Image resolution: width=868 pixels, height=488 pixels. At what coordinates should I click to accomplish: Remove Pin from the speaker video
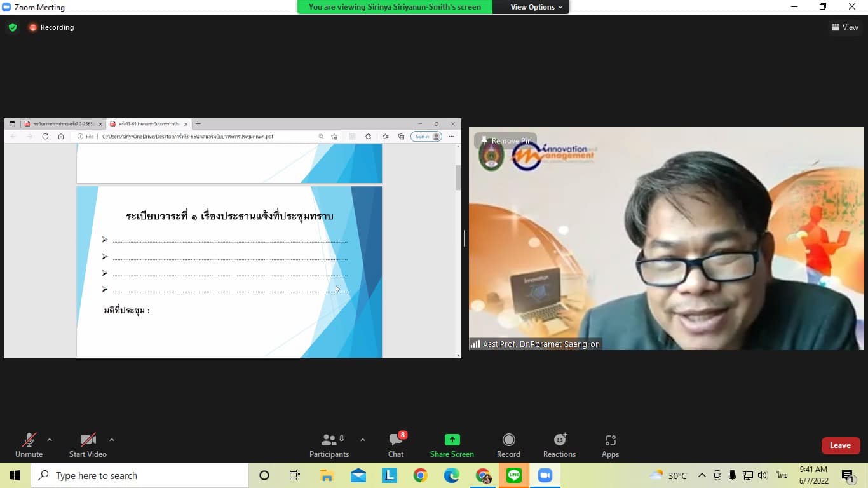coord(506,140)
